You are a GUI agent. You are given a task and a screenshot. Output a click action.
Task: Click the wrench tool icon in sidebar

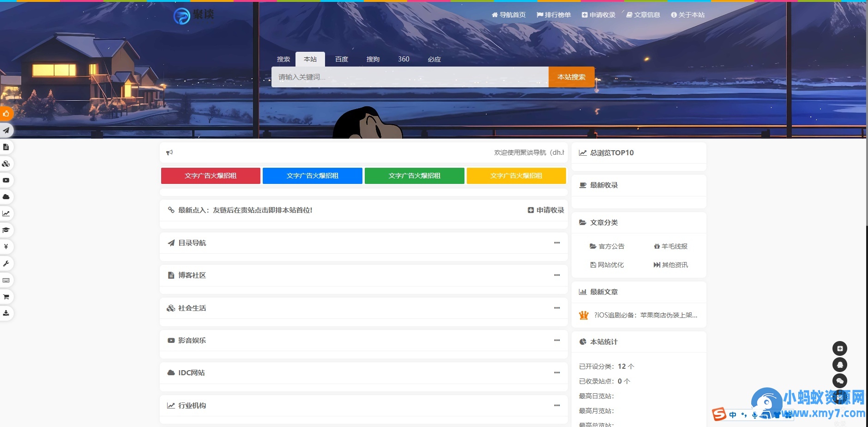click(6, 263)
